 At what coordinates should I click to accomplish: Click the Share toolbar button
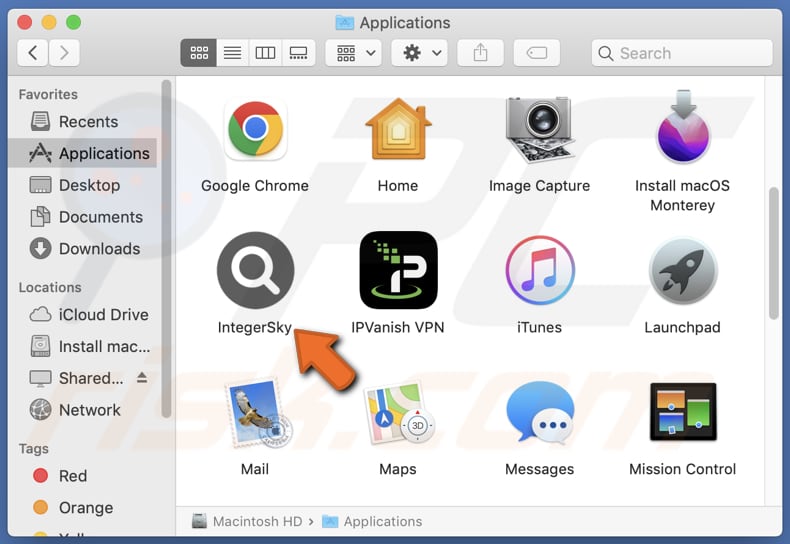pyautogui.click(x=480, y=52)
